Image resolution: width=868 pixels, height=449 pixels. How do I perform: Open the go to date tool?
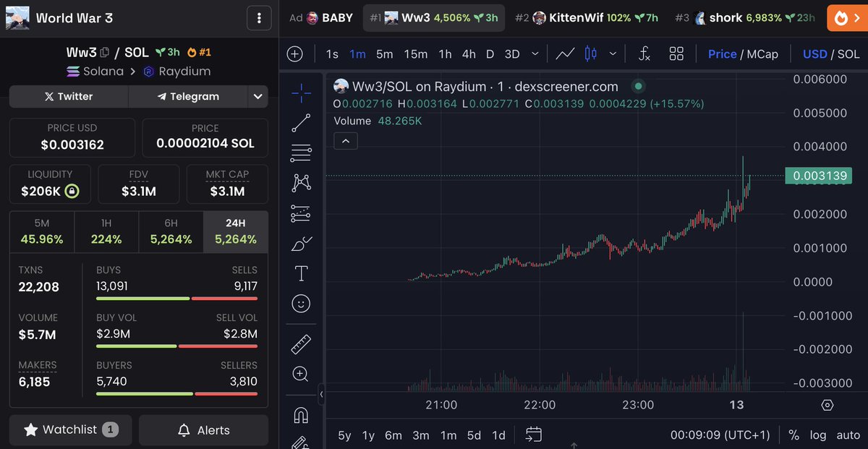[534, 435]
